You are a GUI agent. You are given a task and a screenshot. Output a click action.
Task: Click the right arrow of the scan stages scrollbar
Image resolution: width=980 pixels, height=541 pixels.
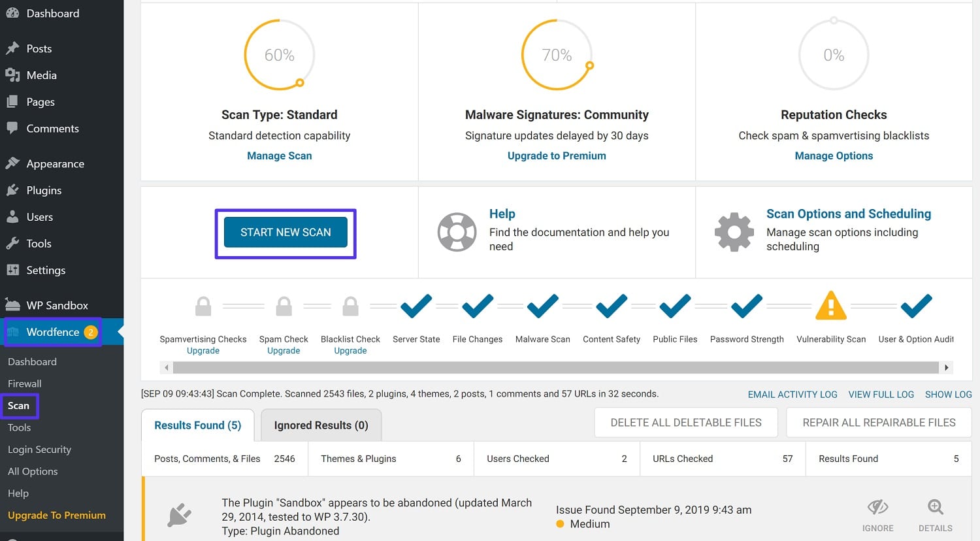click(x=946, y=367)
